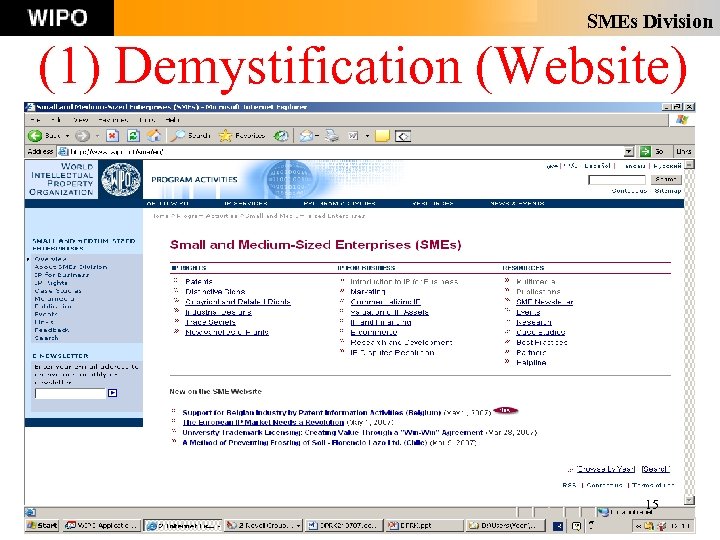Switch to the Word document taskbar button
This screenshot has width=720, height=540.
[x=344, y=525]
